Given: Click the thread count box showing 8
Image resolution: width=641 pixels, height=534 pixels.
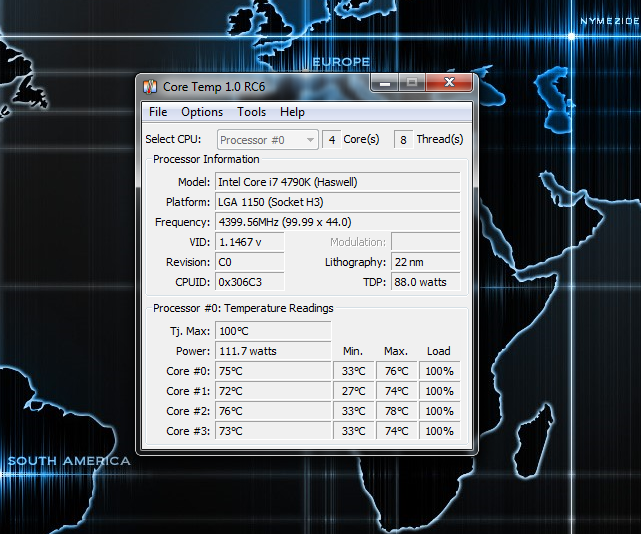Looking at the screenshot, I should pyautogui.click(x=403, y=140).
